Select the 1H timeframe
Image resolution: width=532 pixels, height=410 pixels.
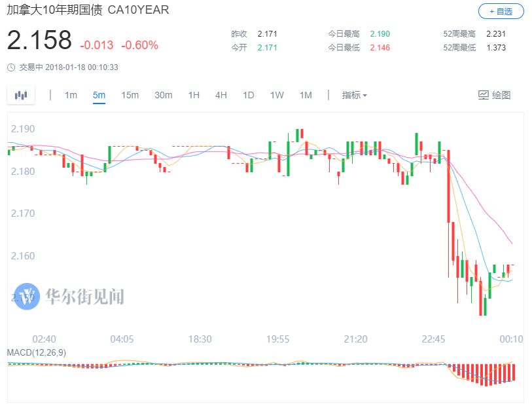coord(194,95)
